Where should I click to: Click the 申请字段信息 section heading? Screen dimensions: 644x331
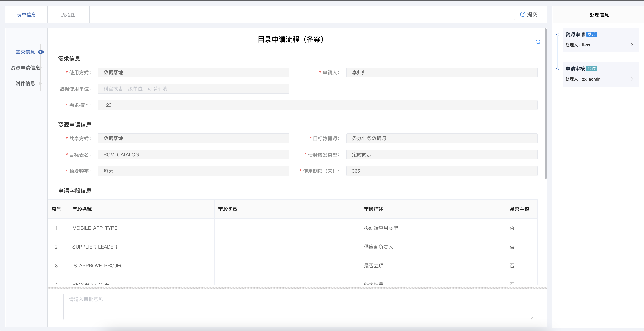(x=75, y=191)
